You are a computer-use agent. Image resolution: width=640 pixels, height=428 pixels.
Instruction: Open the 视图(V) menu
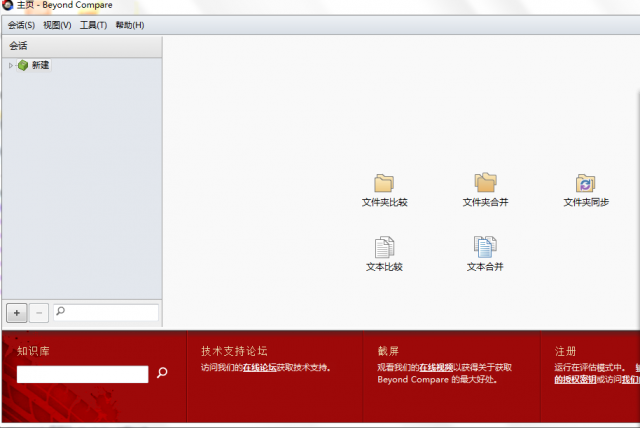click(x=57, y=25)
